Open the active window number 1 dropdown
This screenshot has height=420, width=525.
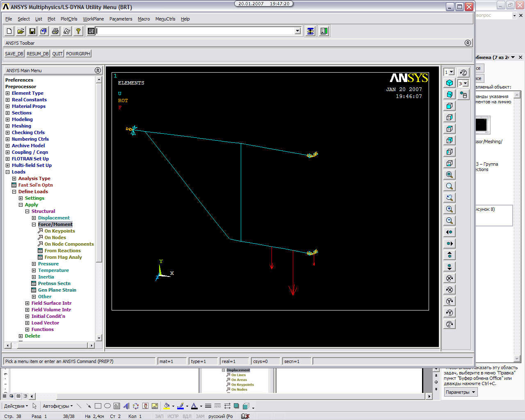point(452,72)
